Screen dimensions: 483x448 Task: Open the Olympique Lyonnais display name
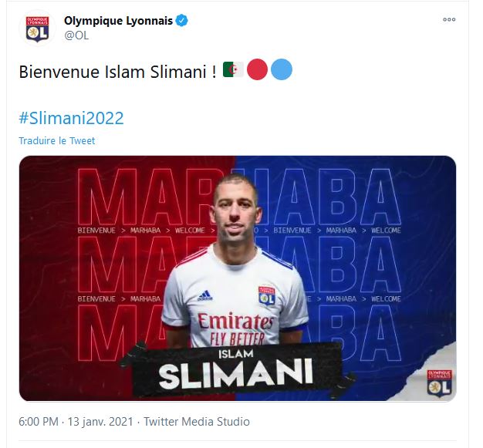coord(118,21)
